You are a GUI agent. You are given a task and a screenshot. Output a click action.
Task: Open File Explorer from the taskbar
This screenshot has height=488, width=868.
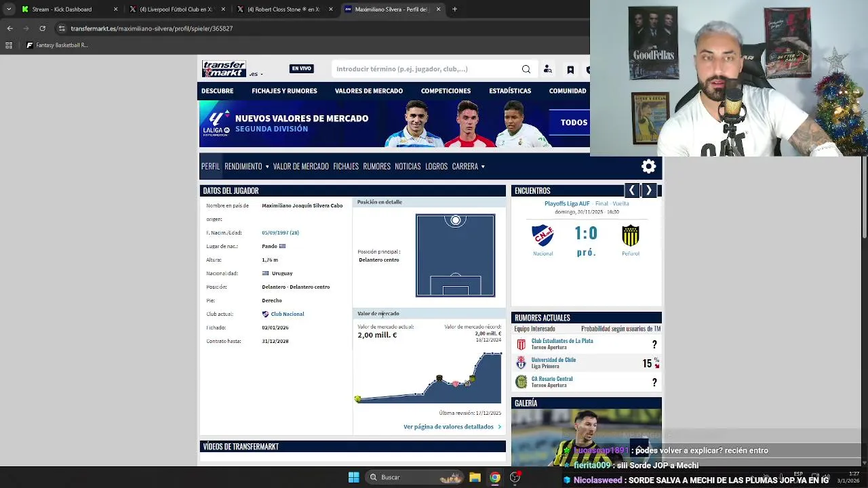(x=475, y=477)
